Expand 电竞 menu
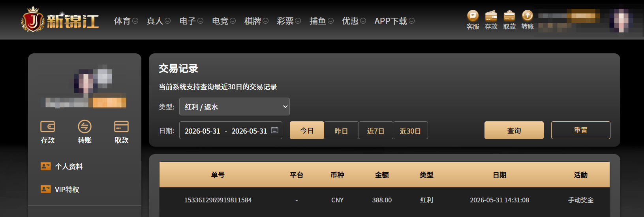This screenshot has width=644, height=217. [224, 21]
